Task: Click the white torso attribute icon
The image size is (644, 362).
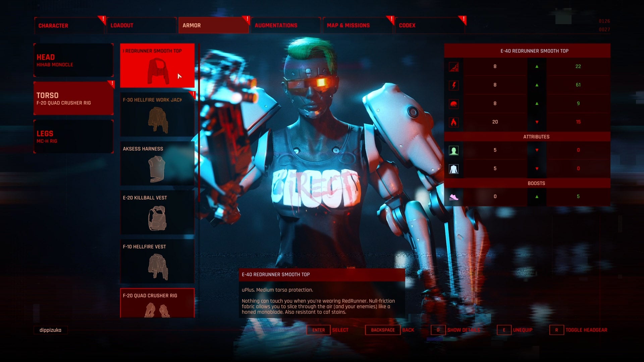Action: tap(453, 168)
